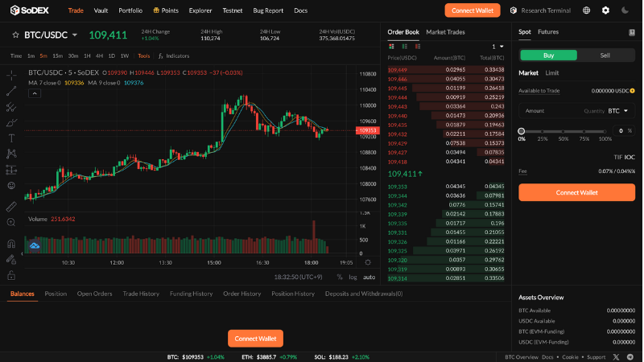The height and width of the screenshot is (362, 644).
Task: Select the crosshair cursor tool
Action: click(x=11, y=75)
